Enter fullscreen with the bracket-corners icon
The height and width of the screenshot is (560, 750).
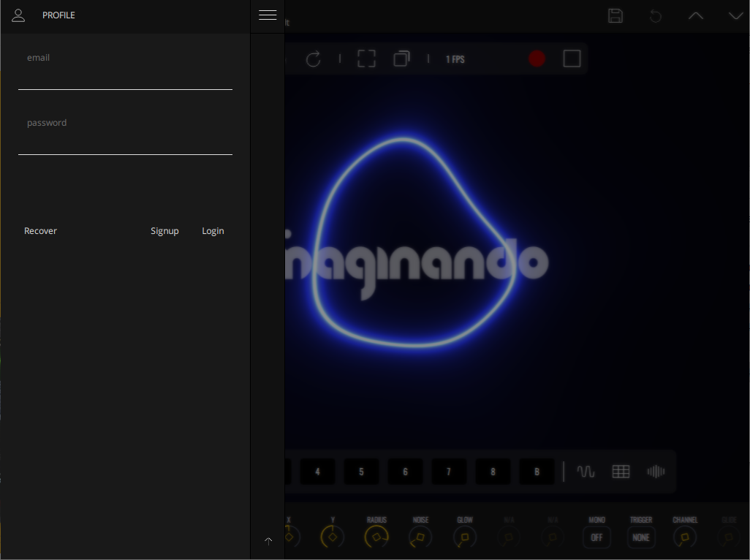[x=366, y=59]
